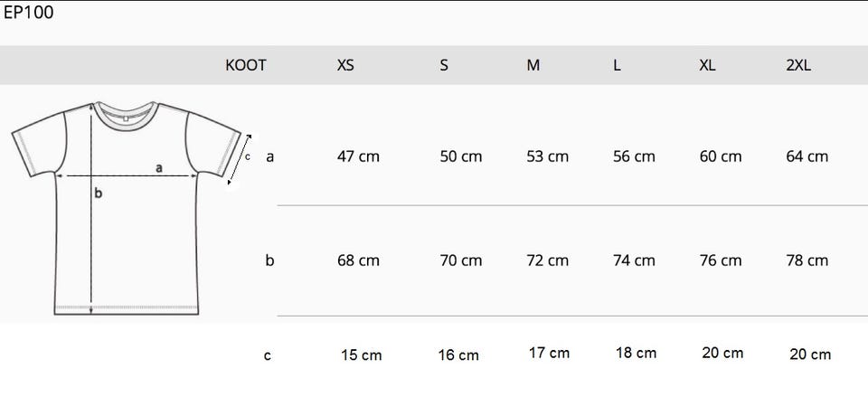
Task: Select the 18 cm sleeve value for L
Action: 636,353
